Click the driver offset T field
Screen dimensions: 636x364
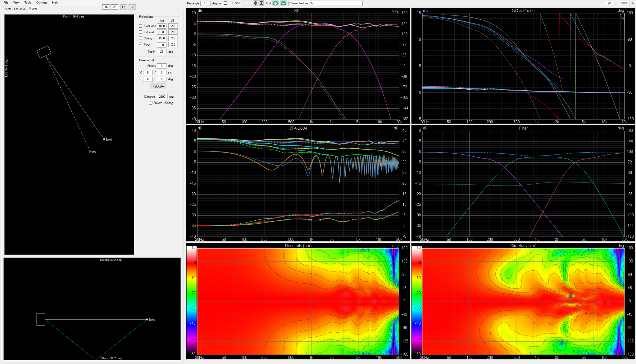[162, 79]
